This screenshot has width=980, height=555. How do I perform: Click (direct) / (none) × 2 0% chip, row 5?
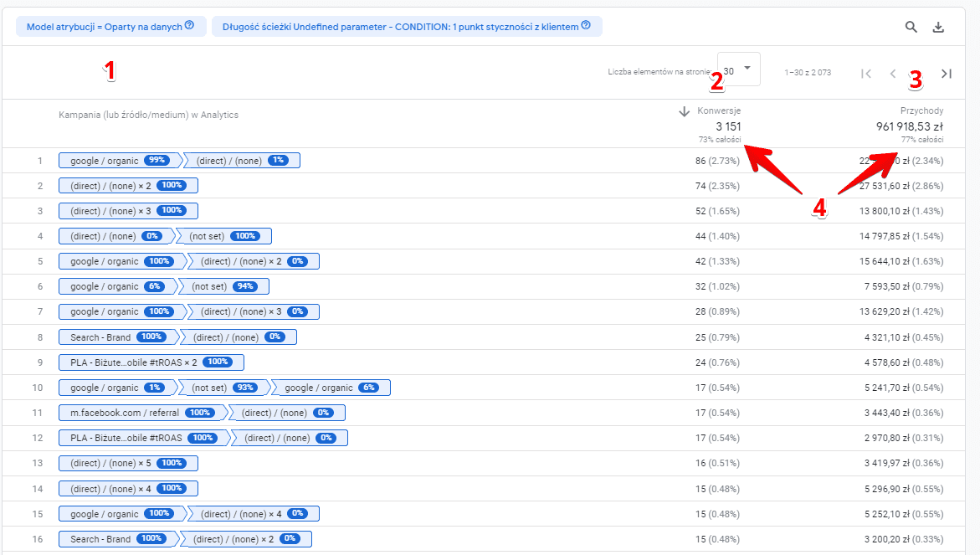pos(253,261)
